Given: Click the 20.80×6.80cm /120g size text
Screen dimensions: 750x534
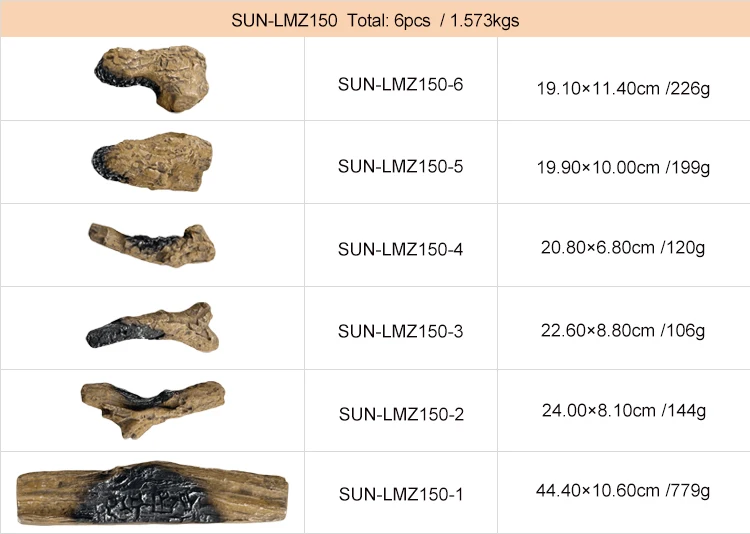Looking at the screenshot, I should 623,247.
